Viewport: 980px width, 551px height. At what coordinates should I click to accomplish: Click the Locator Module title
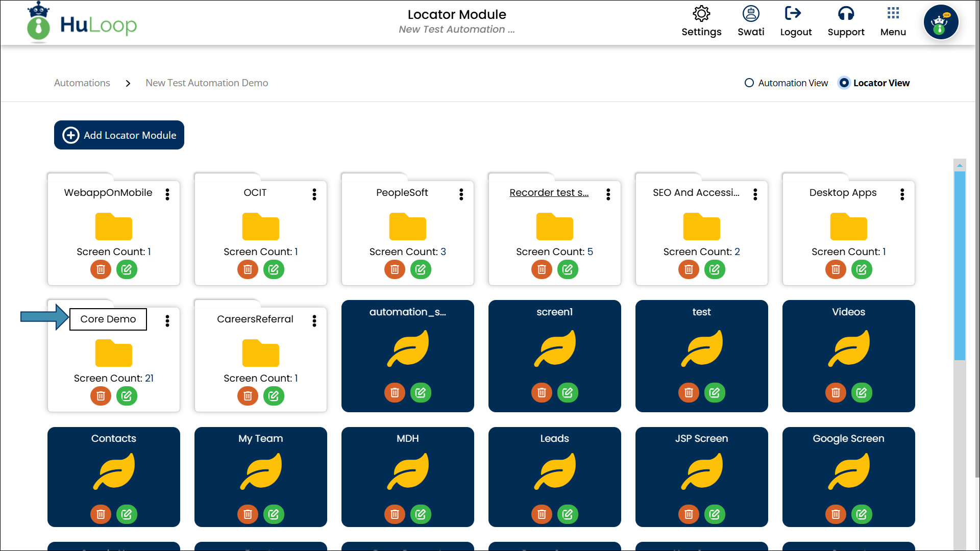click(457, 14)
